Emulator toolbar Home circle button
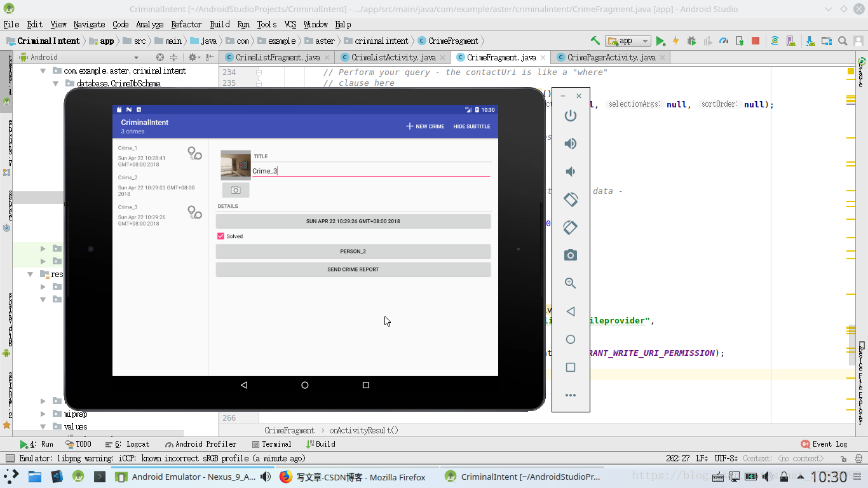Image resolution: width=868 pixels, height=488 pixels. pos(571,339)
